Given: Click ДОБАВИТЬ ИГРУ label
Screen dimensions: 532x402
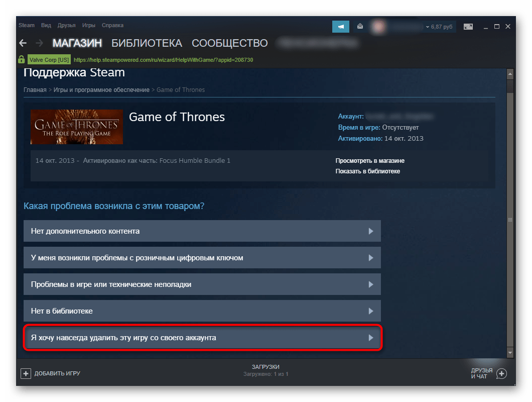Looking at the screenshot, I should pos(57,373).
